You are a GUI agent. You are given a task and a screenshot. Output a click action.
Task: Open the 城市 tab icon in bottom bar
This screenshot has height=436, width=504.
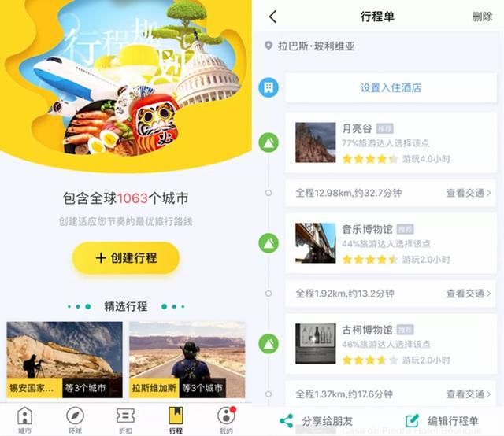coord(24,416)
